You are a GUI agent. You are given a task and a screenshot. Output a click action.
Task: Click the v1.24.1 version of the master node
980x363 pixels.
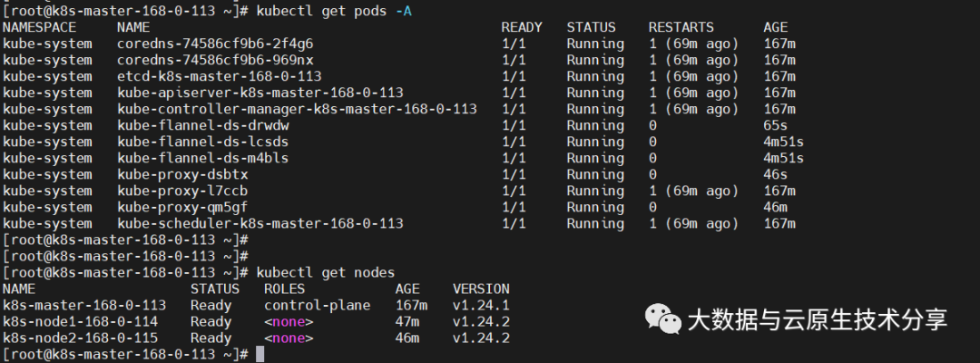[481, 305]
